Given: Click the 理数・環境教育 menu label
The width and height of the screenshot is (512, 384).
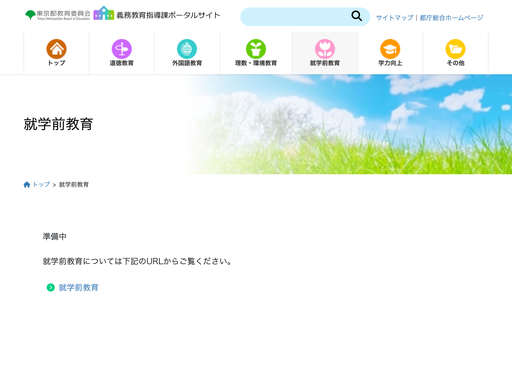Looking at the screenshot, I should tap(256, 63).
